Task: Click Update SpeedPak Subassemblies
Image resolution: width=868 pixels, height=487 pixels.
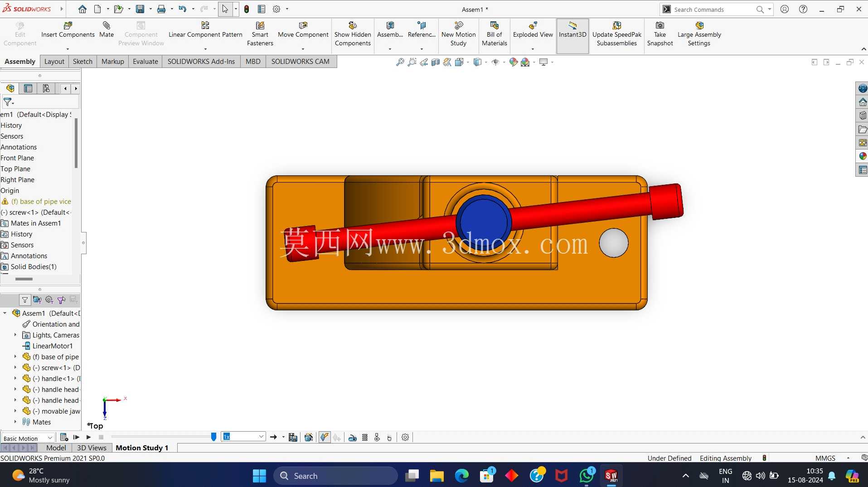Action: (617, 34)
